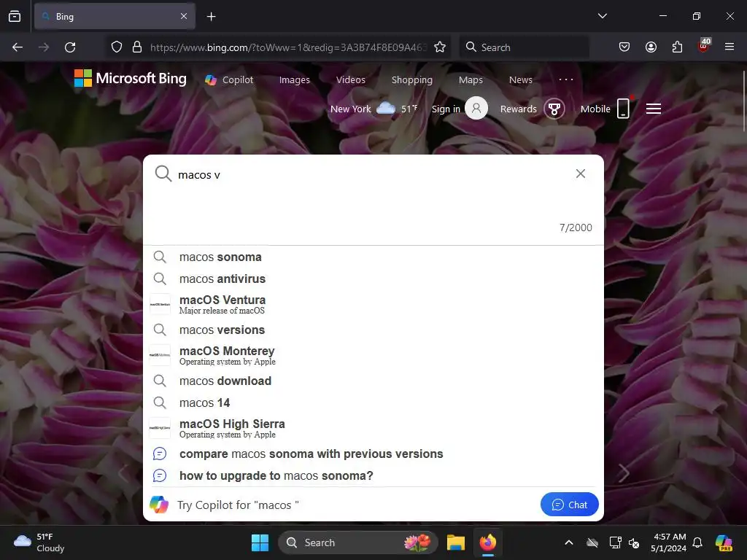Clear the search box with X
Viewport: 747px width, 560px height.
click(x=580, y=174)
